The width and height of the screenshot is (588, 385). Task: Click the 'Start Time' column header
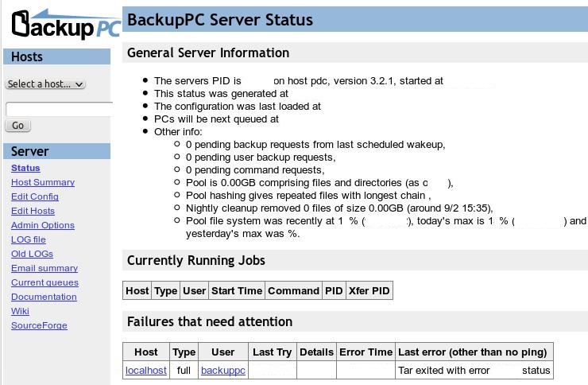pyautogui.click(x=237, y=291)
